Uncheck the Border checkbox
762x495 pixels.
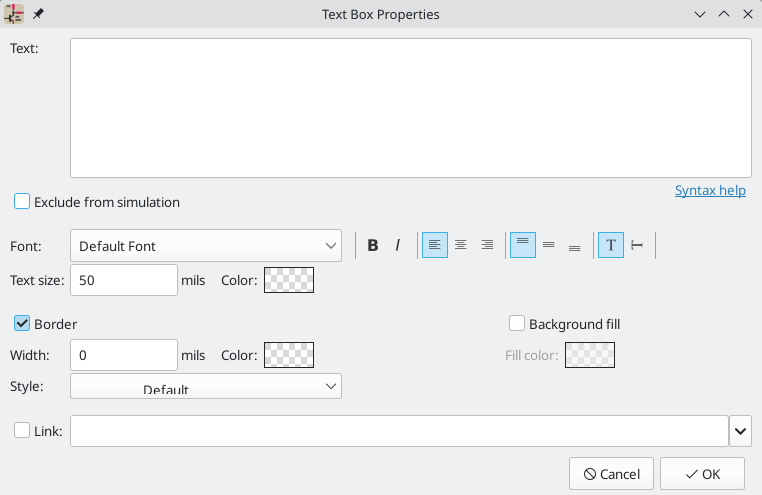[22, 324]
